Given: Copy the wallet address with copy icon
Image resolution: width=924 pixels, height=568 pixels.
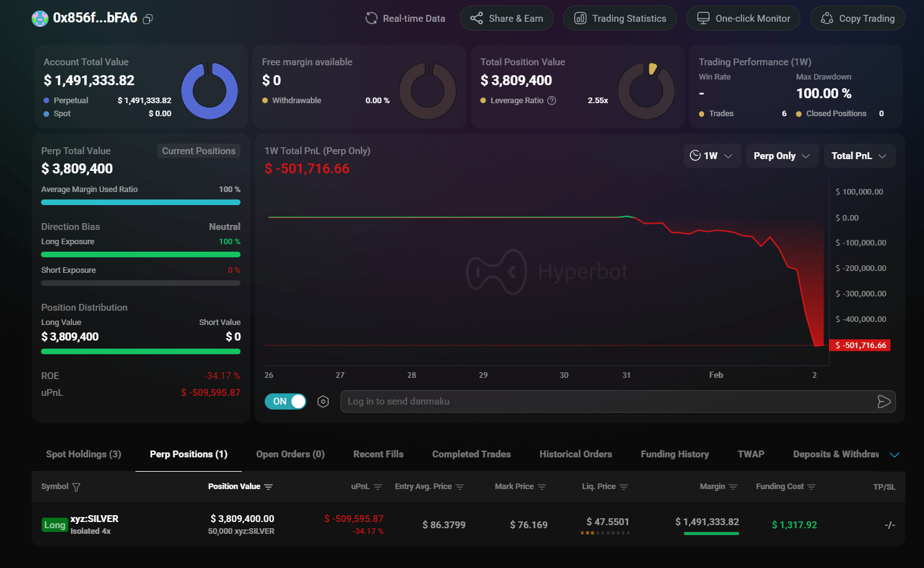Looking at the screenshot, I should (x=148, y=19).
